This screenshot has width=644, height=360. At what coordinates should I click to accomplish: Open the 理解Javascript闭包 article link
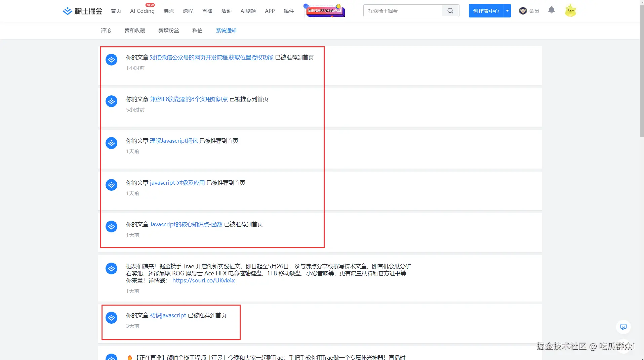click(173, 141)
